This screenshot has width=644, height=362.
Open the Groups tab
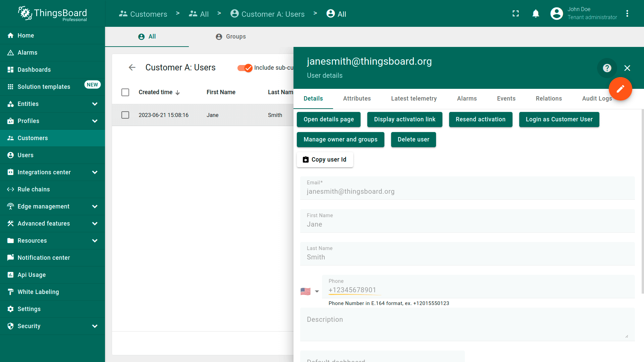pos(231,37)
